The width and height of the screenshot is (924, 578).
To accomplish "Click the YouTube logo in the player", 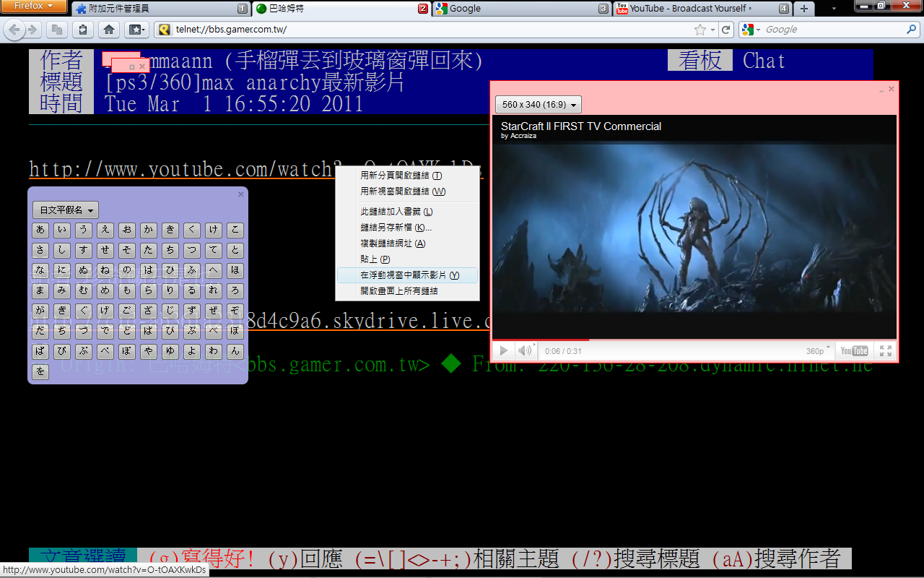I will (x=854, y=351).
